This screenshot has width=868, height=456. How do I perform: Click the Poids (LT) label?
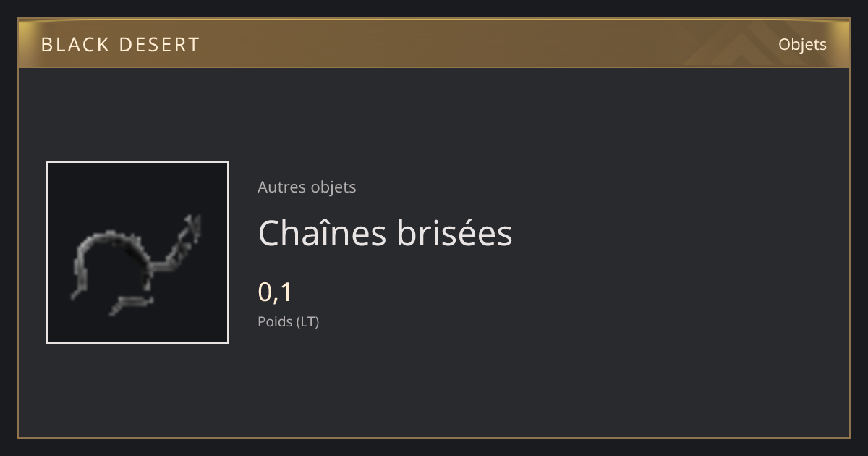click(x=288, y=321)
